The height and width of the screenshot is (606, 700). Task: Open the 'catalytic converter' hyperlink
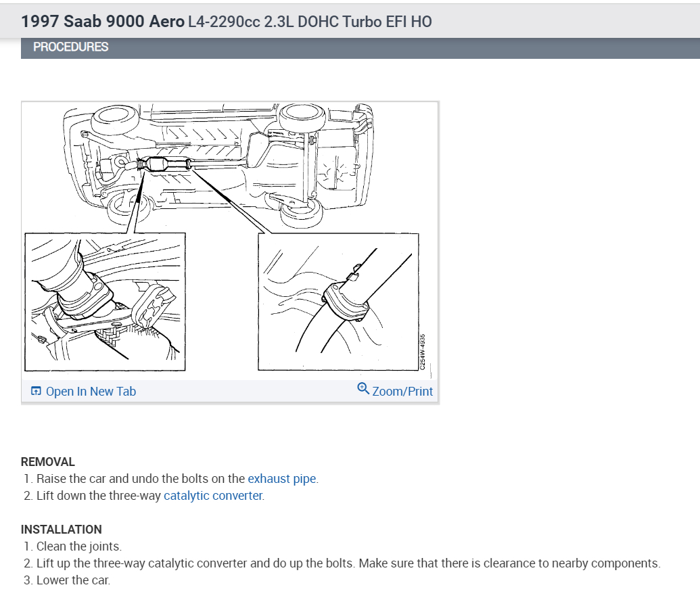click(x=212, y=496)
